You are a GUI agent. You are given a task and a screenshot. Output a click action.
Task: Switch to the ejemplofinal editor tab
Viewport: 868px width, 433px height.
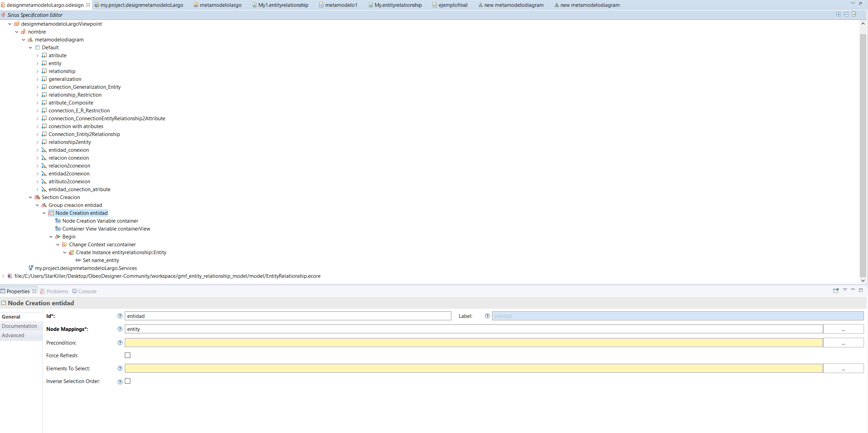452,5
